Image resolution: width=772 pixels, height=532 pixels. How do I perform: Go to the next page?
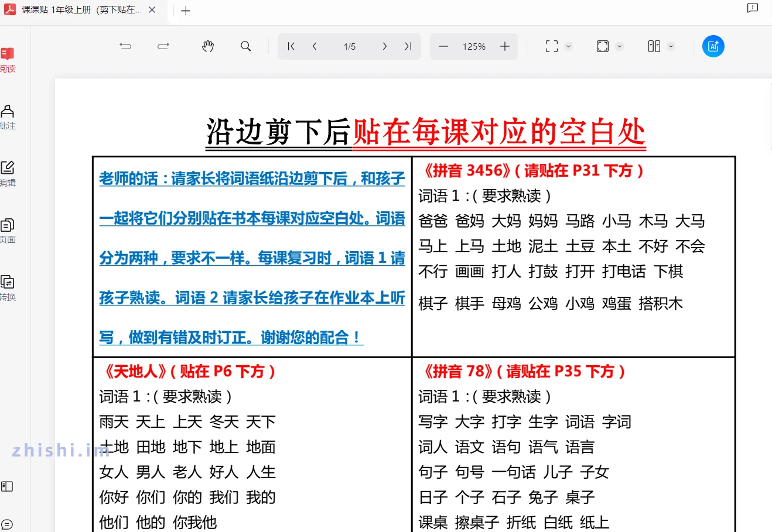(385, 46)
